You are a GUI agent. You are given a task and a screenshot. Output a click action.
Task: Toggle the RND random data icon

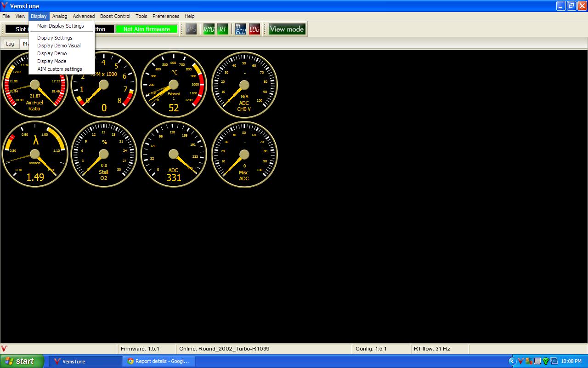pyautogui.click(x=209, y=29)
